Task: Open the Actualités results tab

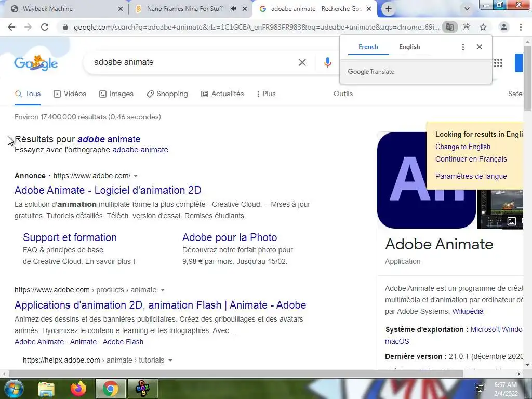Action: tap(222, 94)
